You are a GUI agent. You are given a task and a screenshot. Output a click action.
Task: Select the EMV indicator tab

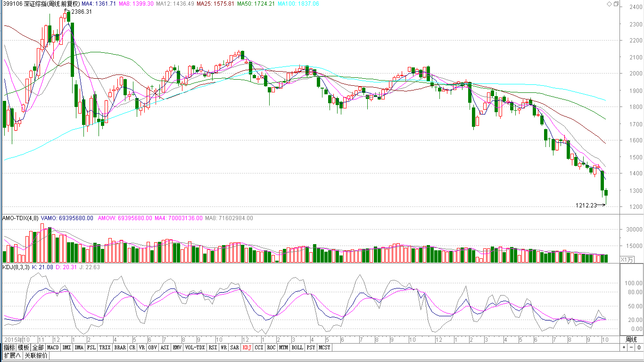[177, 347]
